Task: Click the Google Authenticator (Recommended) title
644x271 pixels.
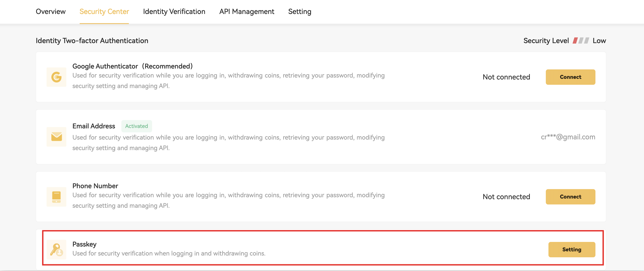Action: coord(133,66)
